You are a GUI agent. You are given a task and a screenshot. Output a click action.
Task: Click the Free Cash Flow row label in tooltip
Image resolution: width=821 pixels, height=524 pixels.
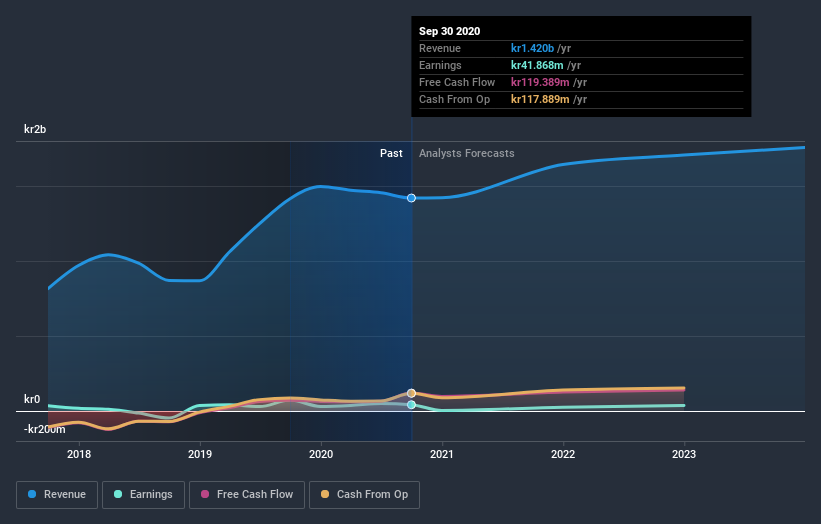click(457, 82)
